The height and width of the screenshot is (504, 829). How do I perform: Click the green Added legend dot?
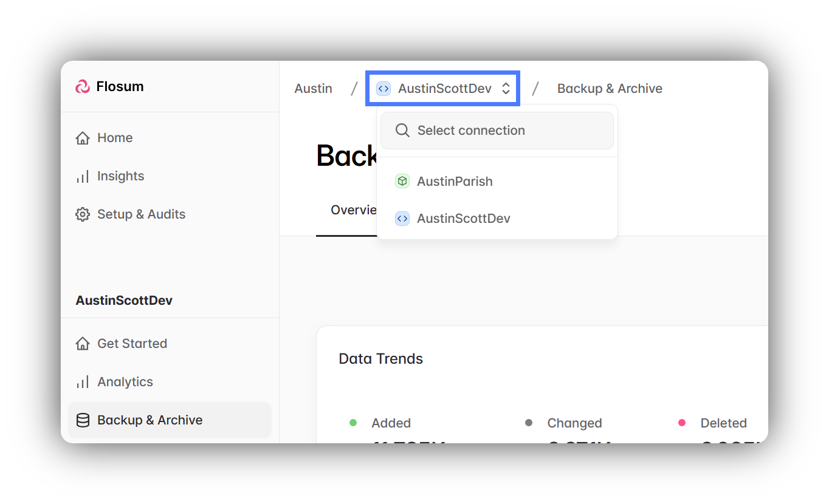tap(353, 423)
